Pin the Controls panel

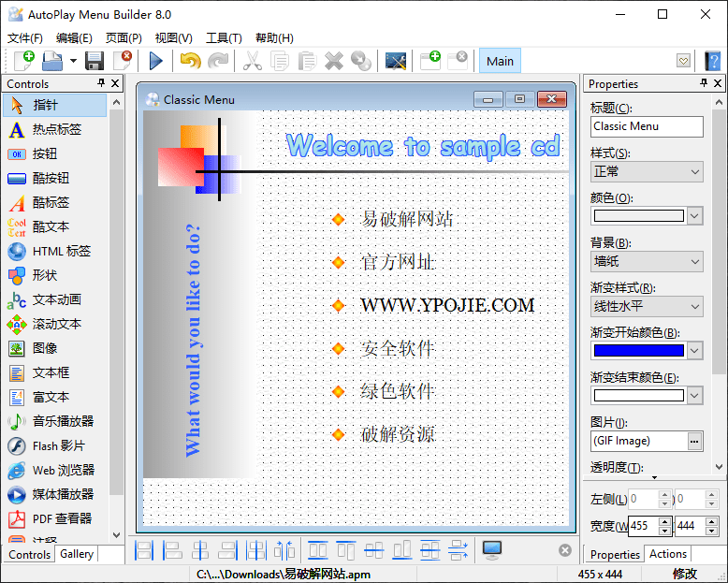[101, 83]
